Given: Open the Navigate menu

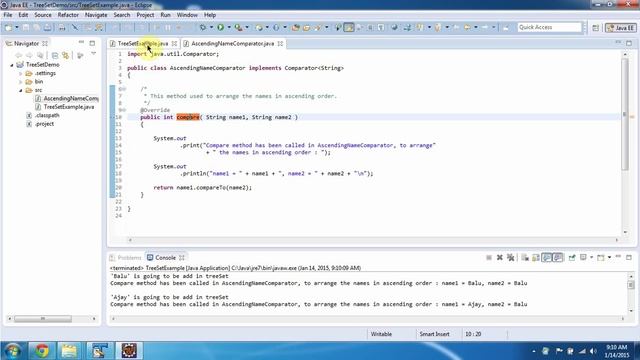Looking at the screenshot, I should 96,15.
